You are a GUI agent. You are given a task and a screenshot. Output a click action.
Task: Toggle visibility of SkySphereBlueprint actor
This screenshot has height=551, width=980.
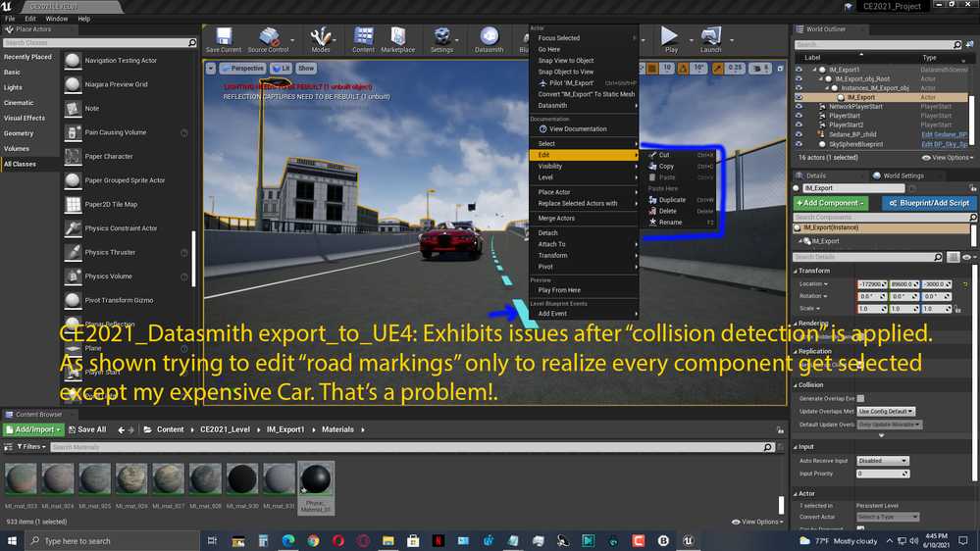799,144
